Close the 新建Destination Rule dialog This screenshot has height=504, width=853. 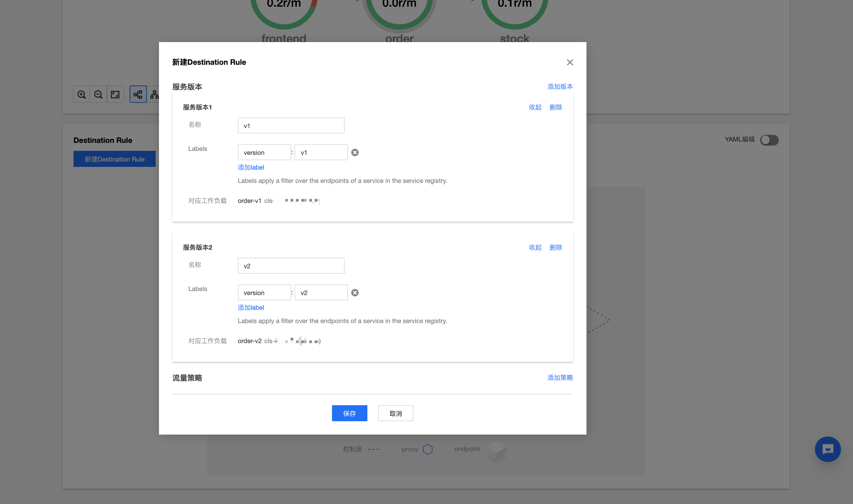pyautogui.click(x=569, y=62)
